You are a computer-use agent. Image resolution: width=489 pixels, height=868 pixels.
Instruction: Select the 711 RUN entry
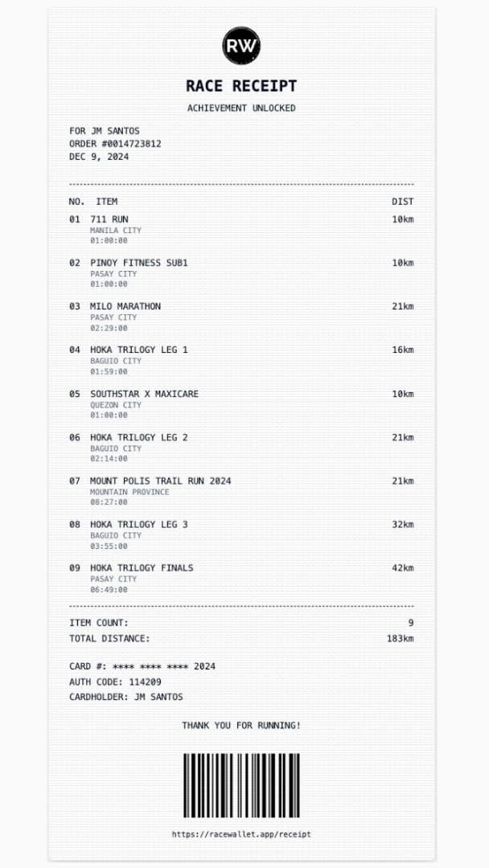(x=241, y=229)
